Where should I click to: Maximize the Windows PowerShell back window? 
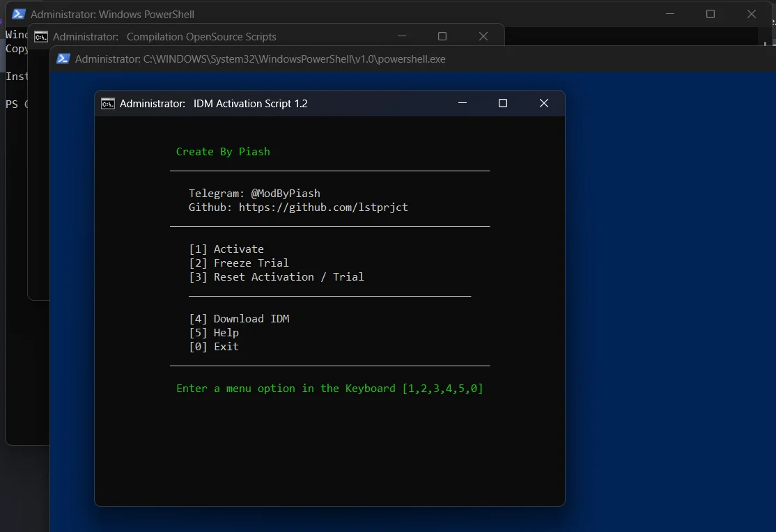tap(711, 14)
